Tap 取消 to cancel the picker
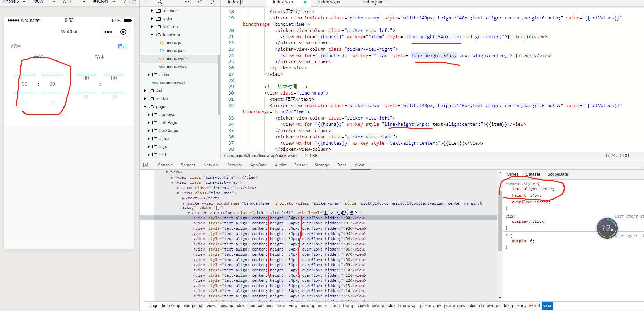Viewport: 644px width, 311px height. point(16,46)
